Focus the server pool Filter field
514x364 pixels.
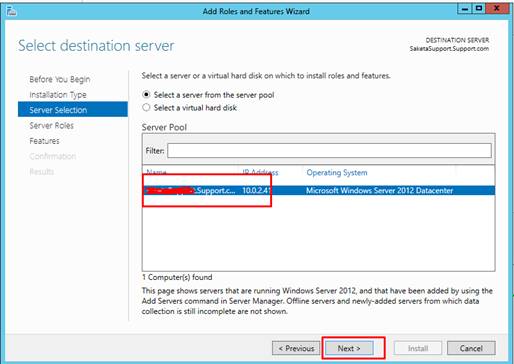(x=329, y=151)
